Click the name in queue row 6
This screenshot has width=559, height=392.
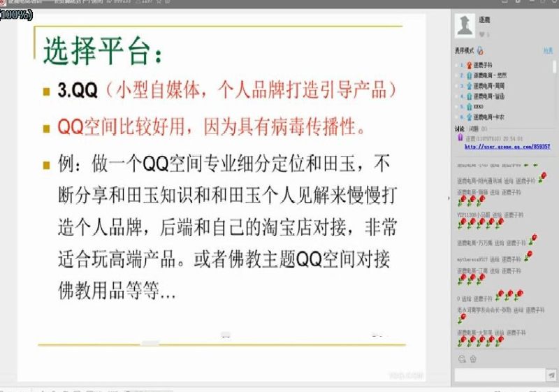tap(488, 117)
